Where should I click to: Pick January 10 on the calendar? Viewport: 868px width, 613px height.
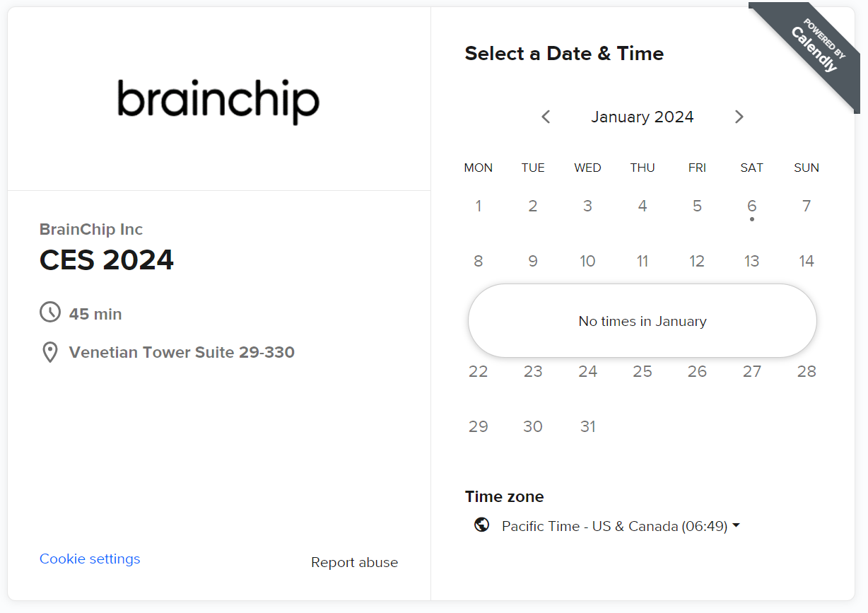tap(587, 262)
